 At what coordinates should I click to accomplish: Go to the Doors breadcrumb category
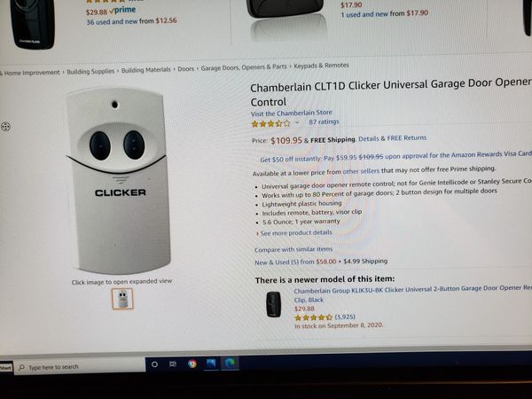point(186,69)
